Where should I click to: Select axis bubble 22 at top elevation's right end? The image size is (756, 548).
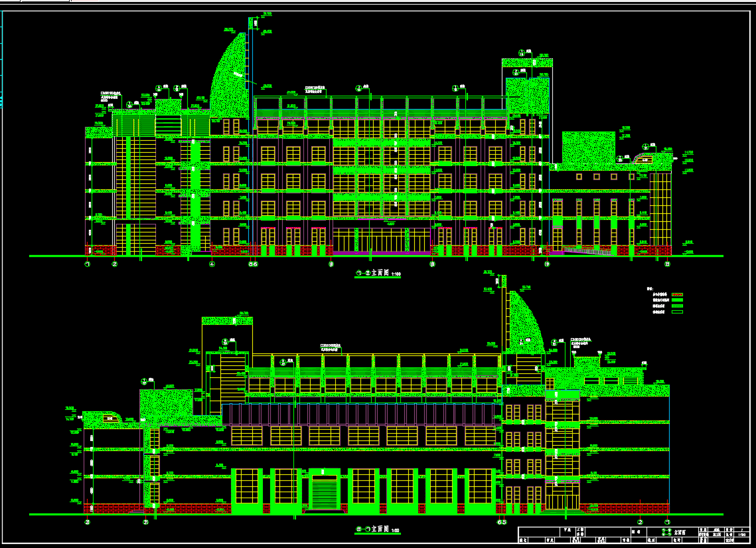tap(667, 264)
